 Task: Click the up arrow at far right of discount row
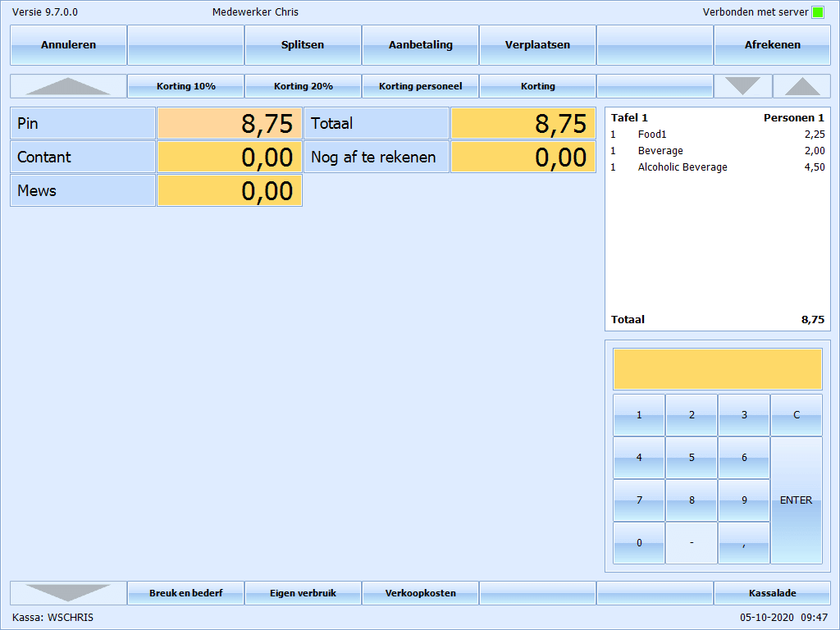[801, 86]
